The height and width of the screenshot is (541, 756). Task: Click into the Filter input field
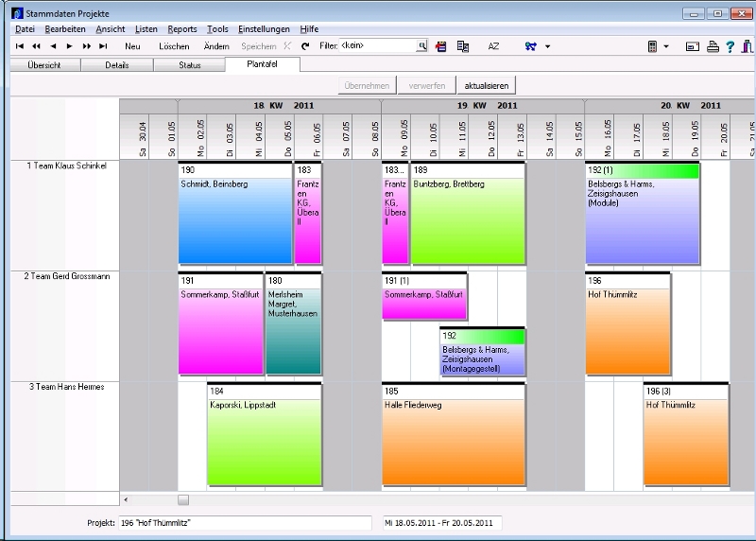click(x=378, y=45)
